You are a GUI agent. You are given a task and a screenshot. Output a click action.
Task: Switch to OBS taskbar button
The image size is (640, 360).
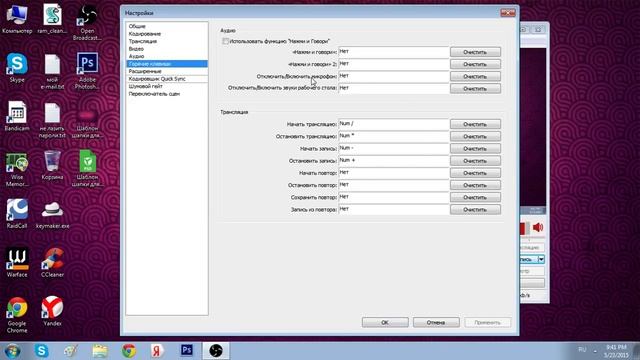coord(216,351)
